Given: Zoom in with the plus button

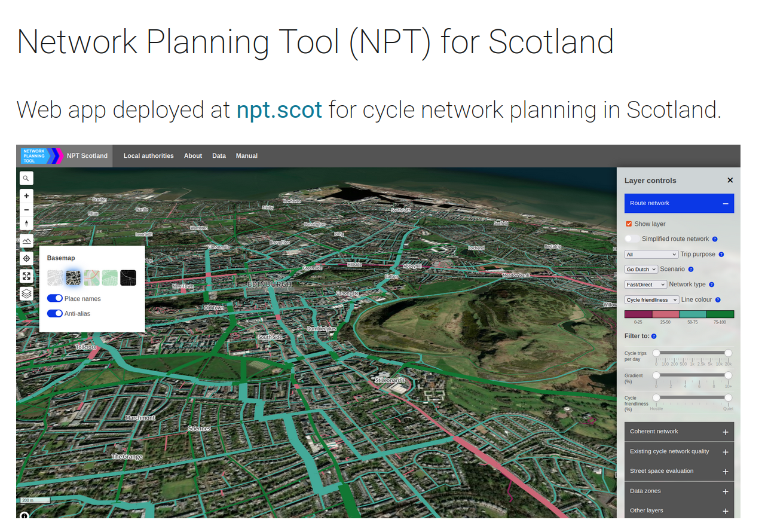Looking at the screenshot, I should [x=26, y=196].
